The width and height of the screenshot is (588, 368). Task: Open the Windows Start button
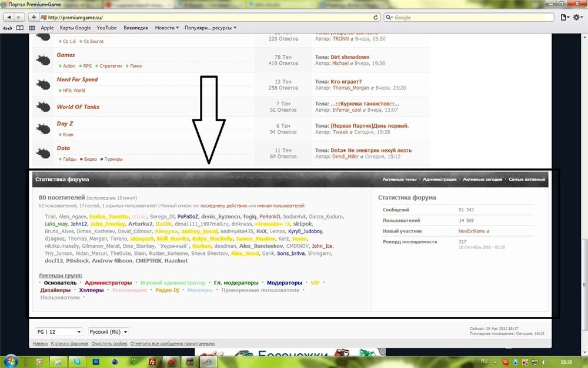tap(11, 361)
